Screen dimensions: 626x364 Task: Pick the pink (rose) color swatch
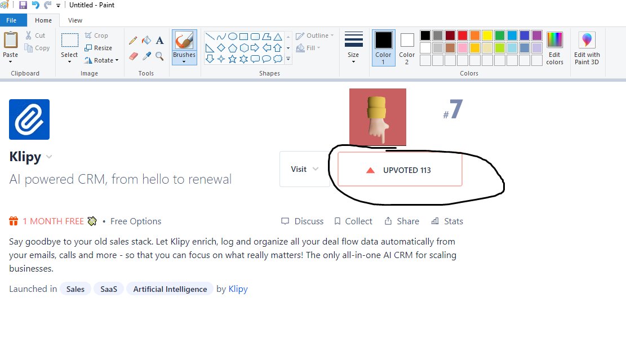click(x=463, y=48)
